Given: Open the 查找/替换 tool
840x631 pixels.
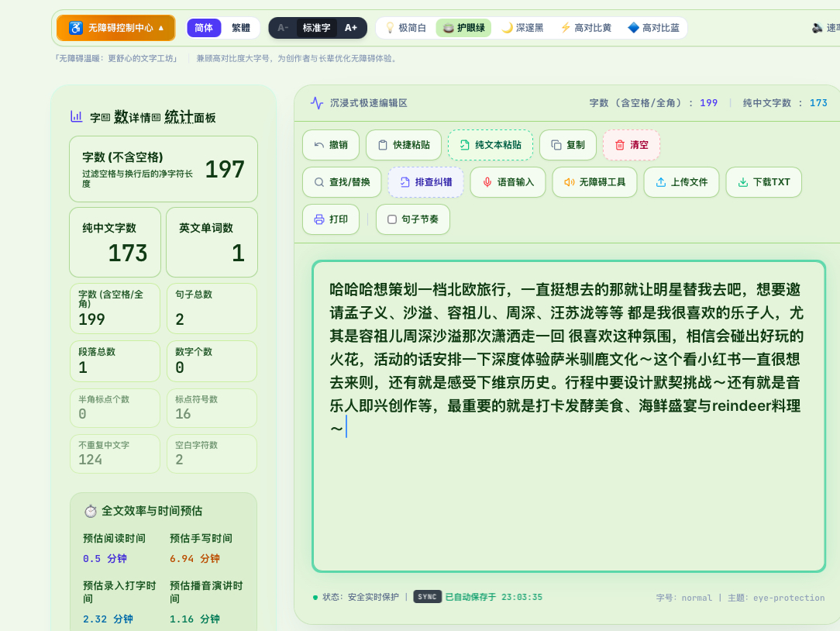Looking at the screenshot, I should [x=342, y=182].
